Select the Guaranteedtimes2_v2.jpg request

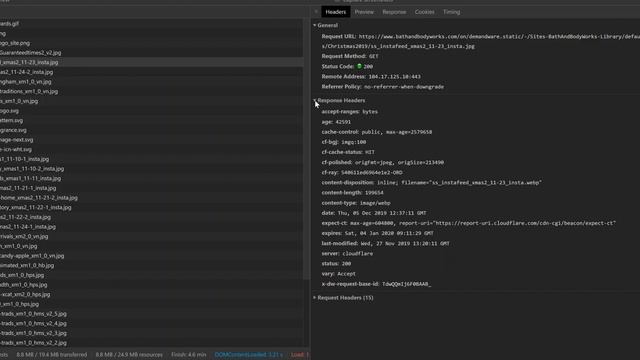coord(151,53)
